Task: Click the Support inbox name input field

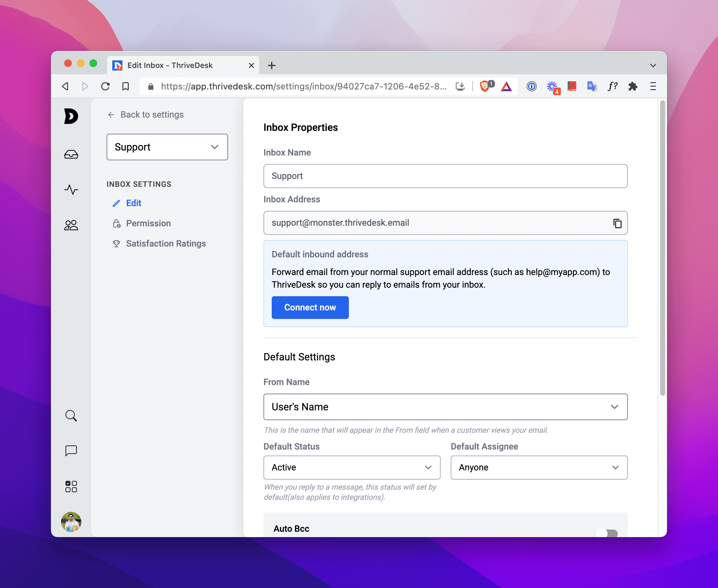Action: (x=445, y=176)
